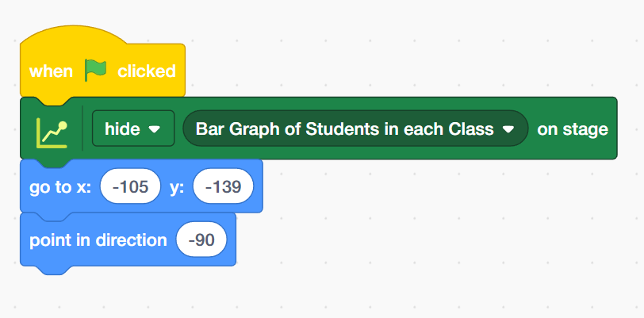
Task: Select the 'point in direction' block
Action: point(98,240)
